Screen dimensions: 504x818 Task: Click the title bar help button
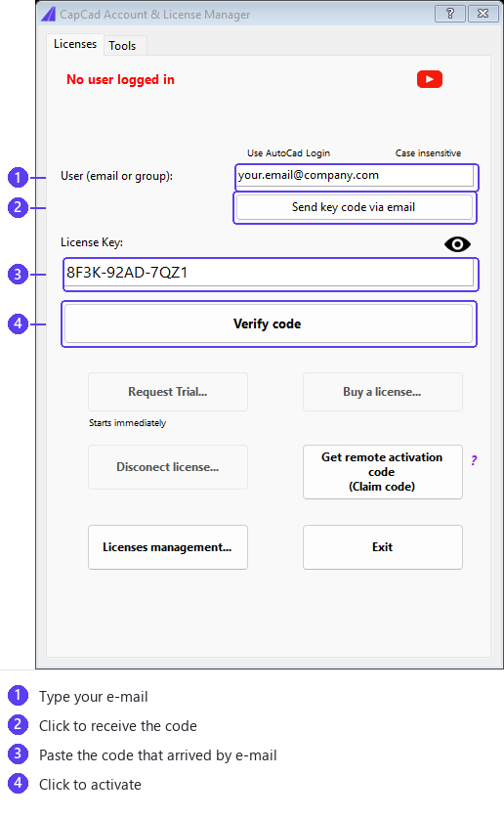tap(450, 14)
